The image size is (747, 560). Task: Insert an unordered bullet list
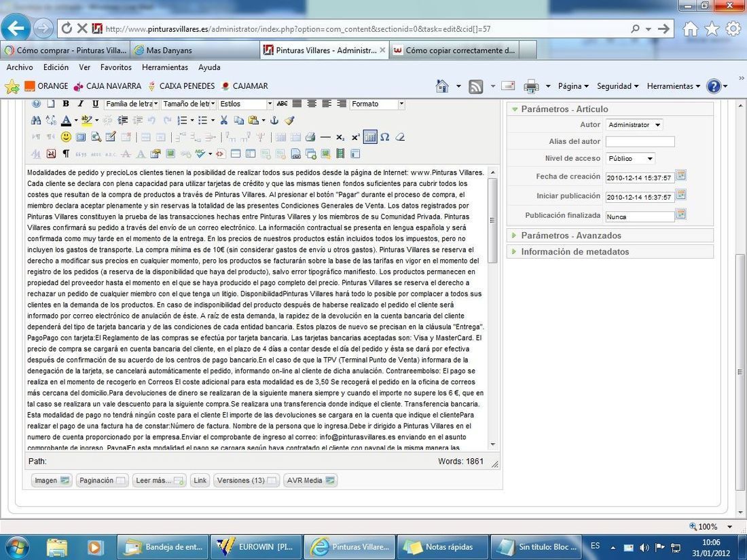[202, 120]
